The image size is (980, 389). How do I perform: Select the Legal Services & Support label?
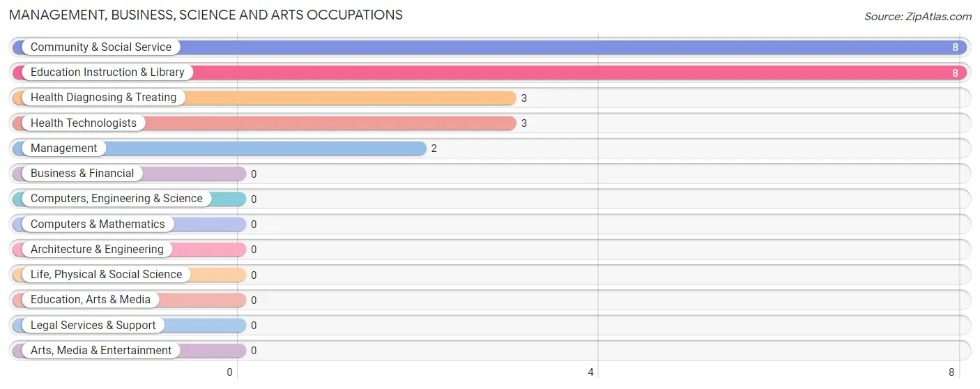pyautogui.click(x=93, y=326)
